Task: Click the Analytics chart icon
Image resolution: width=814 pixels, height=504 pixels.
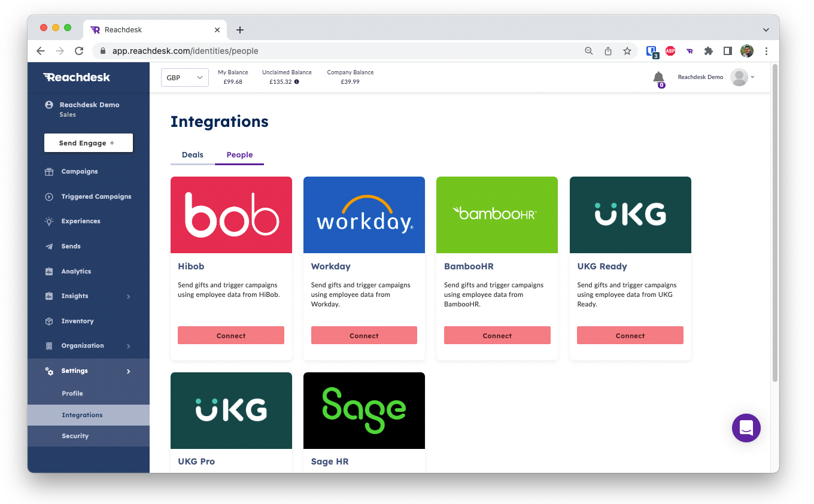Action: tap(49, 272)
